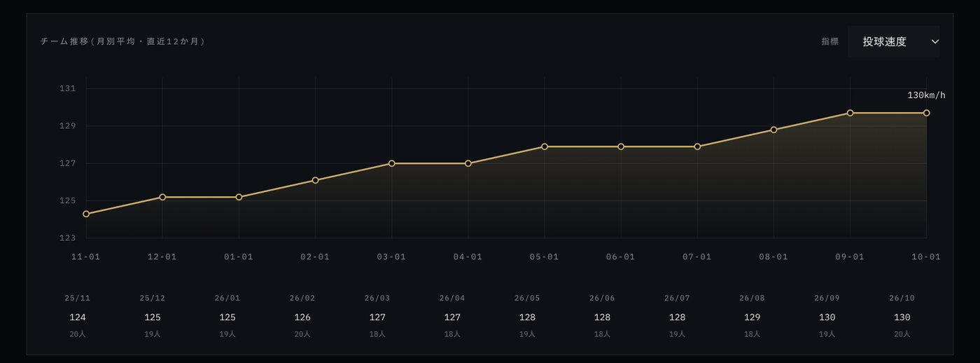This screenshot has height=363, width=980.
Task: Select the chart data point at 09-01
Action: coord(850,113)
